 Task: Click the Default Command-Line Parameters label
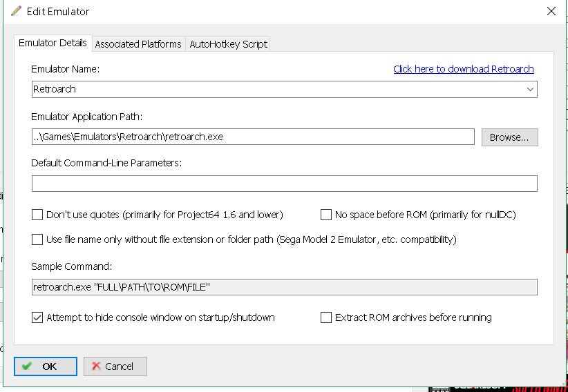tap(106, 163)
